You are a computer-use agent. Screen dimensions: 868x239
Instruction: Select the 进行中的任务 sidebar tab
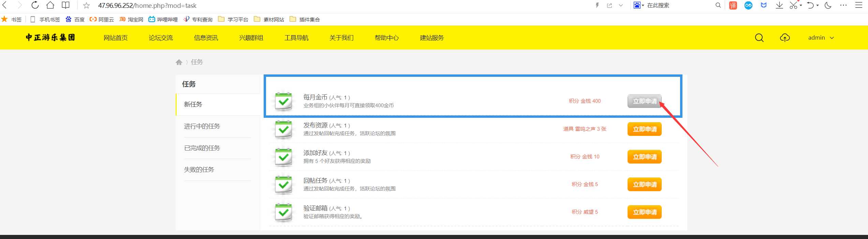click(218, 126)
